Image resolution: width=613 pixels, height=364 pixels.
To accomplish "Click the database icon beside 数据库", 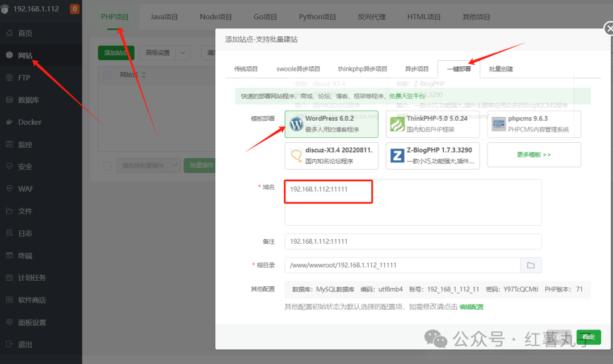I will 10,100.
